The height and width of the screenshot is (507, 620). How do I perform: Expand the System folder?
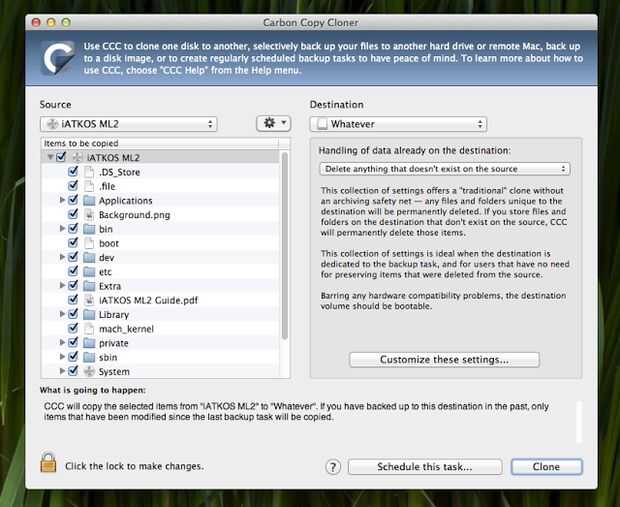click(x=62, y=371)
